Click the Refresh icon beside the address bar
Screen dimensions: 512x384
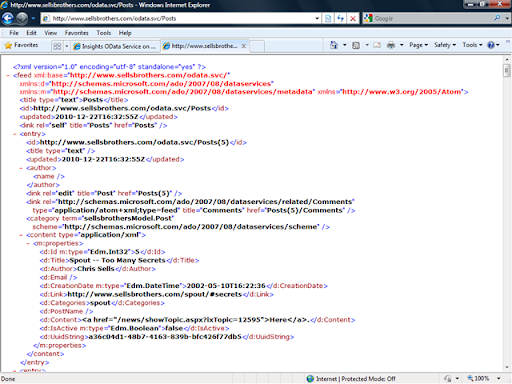coord(340,18)
